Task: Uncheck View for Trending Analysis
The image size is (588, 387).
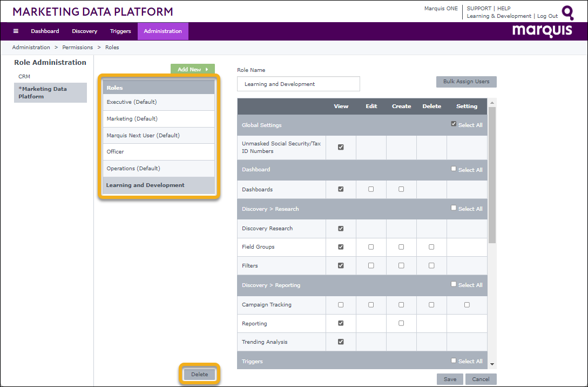Action: (x=341, y=342)
